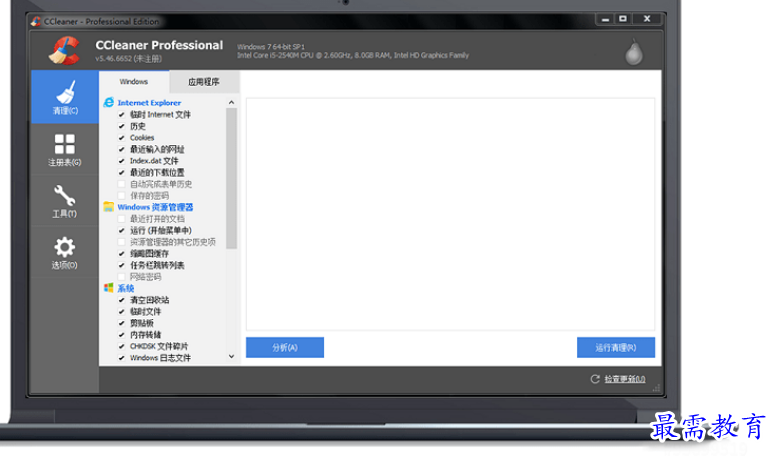The height and width of the screenshot is (458, 774).
Task: Click the list scrollbar down arrow
Action: pos(232,356)
